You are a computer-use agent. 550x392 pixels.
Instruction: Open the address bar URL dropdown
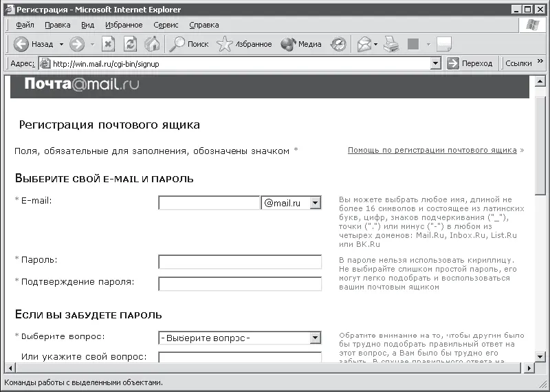tap(435, 63)
